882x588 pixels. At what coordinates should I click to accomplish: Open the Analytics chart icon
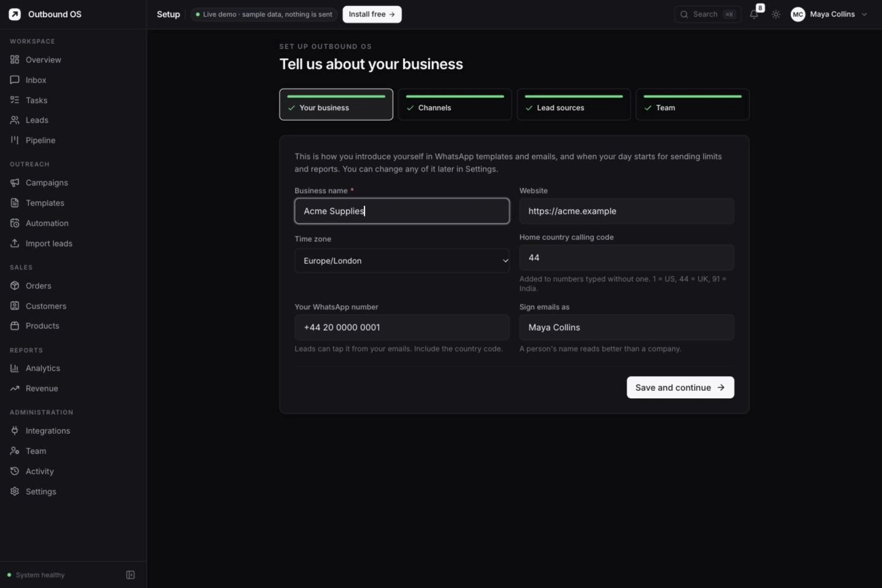click(15, 368)
